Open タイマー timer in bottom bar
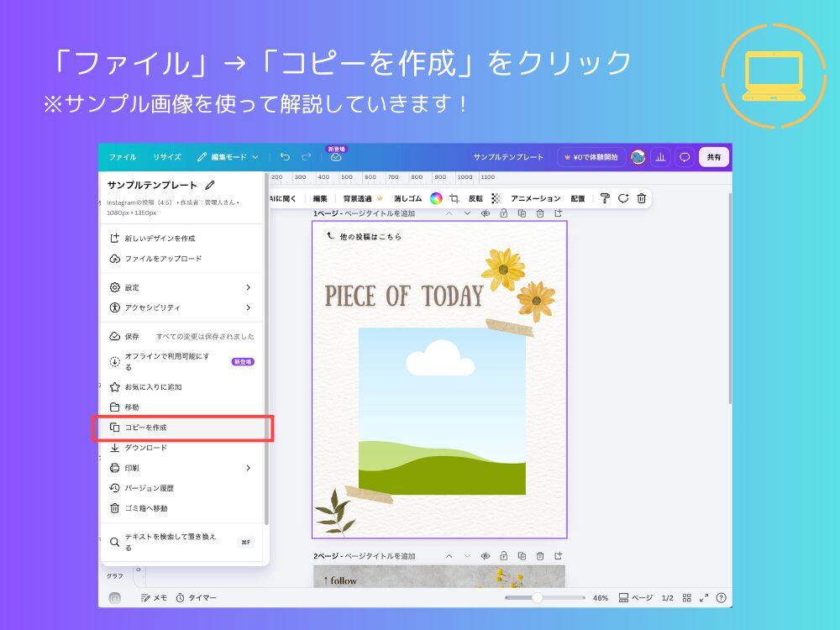This screenshot has height=630, width=840. coord(196,598)
